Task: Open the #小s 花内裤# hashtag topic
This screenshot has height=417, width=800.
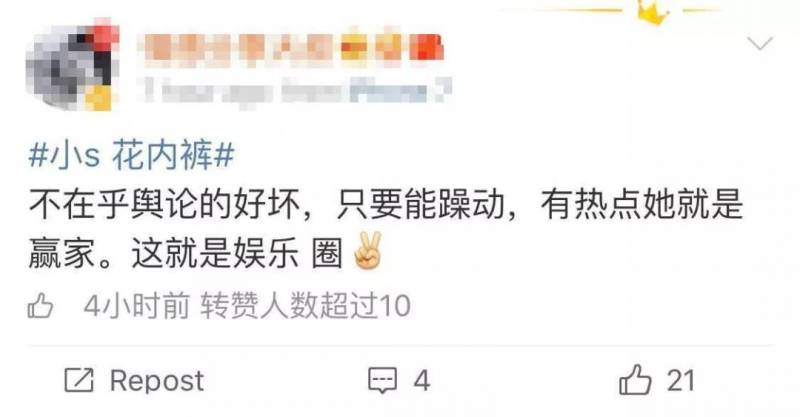Action: point(131,156)
